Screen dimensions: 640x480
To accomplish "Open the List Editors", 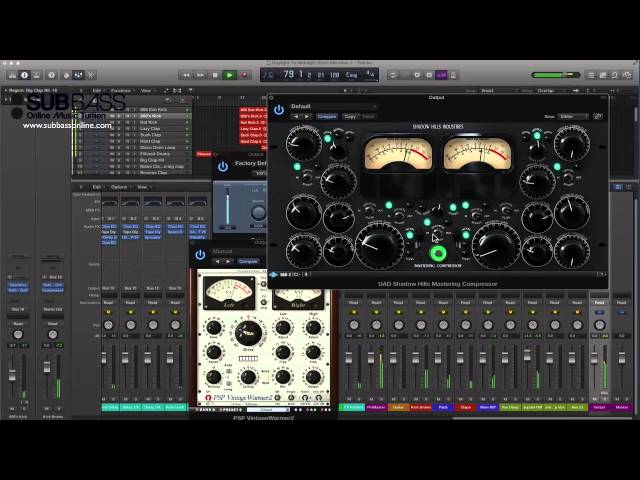I will click(x=590, y=75).
